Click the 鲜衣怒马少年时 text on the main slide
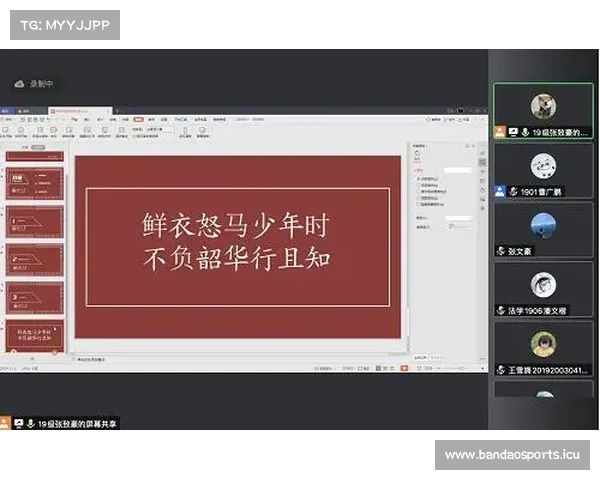 236,226
